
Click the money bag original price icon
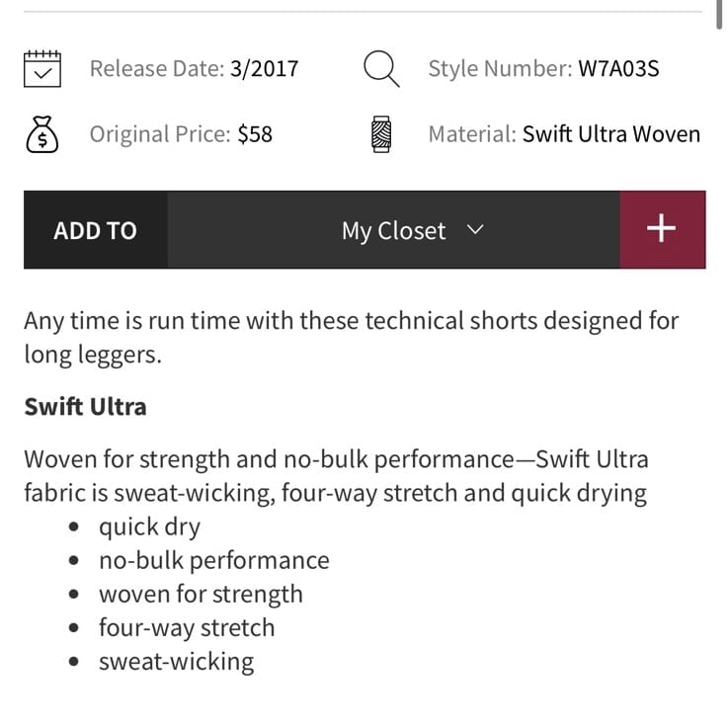42,134
